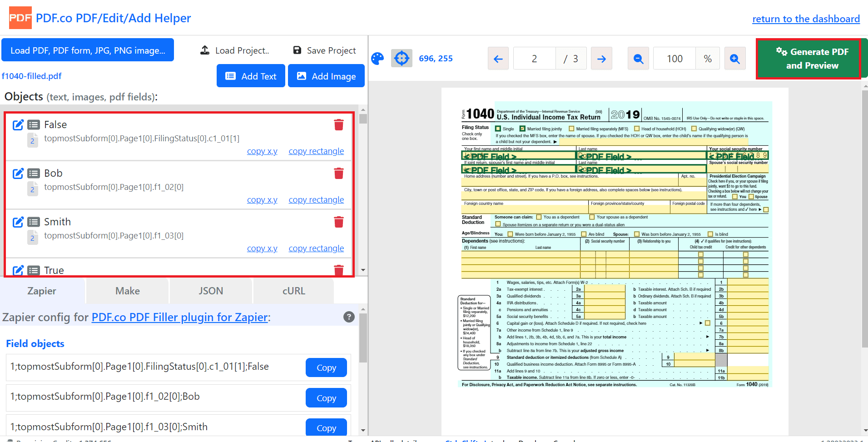Go to next page arrow
The image size is (868, 442).
(601, 59)
